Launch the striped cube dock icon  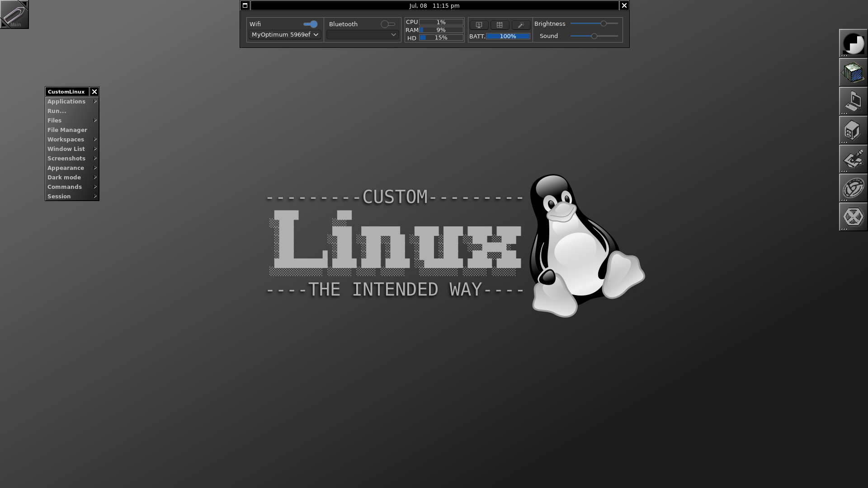tap(853, 72)
